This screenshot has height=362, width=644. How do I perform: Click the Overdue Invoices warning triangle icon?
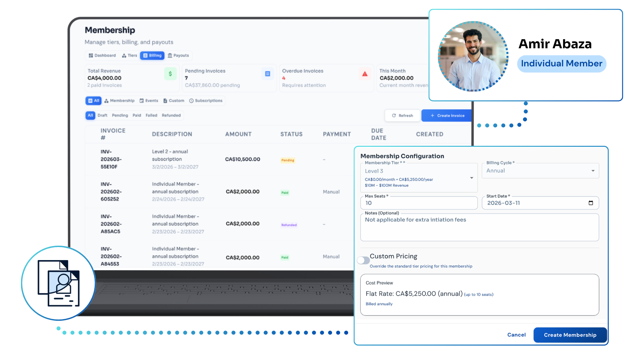[365, 74]
